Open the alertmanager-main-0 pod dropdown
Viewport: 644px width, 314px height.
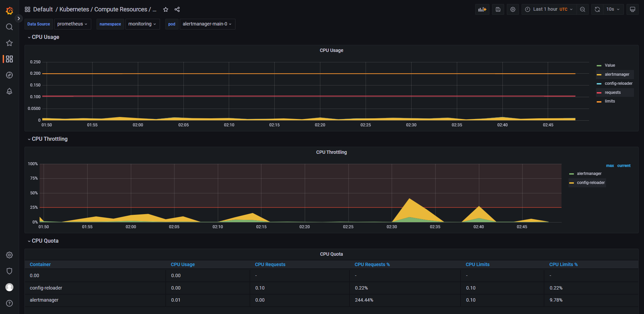point(207,24)
